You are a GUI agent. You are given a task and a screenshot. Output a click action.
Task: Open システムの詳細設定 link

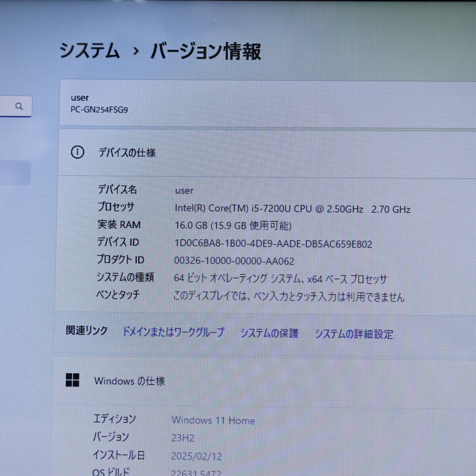[x=354, y=334]
